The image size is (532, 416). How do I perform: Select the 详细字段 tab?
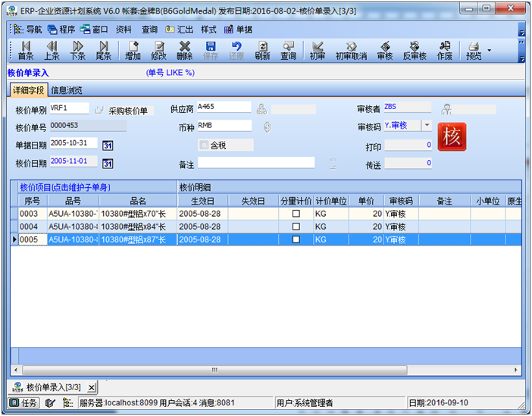[29, 90]
